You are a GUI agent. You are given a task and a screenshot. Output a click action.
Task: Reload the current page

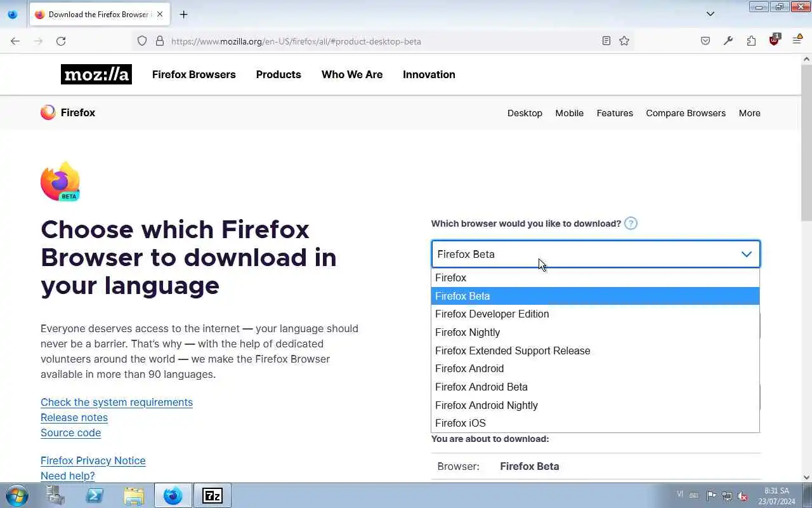61,41
